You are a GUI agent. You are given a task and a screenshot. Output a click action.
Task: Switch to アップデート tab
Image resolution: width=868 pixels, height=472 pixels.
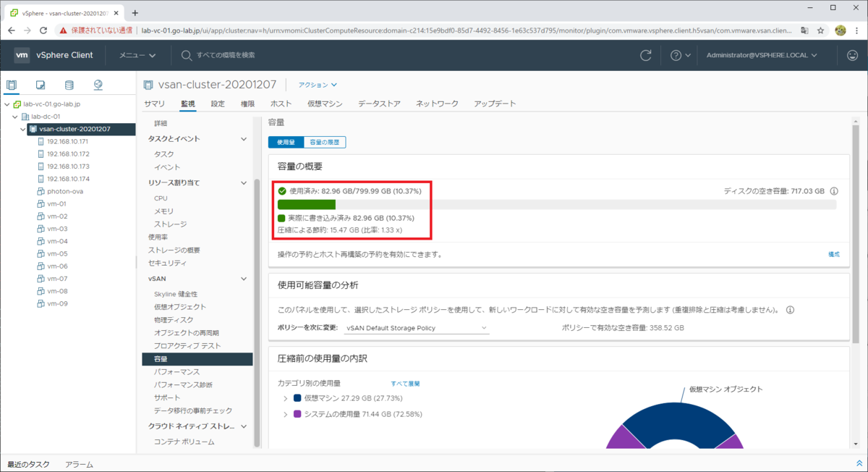pos(495,104)
